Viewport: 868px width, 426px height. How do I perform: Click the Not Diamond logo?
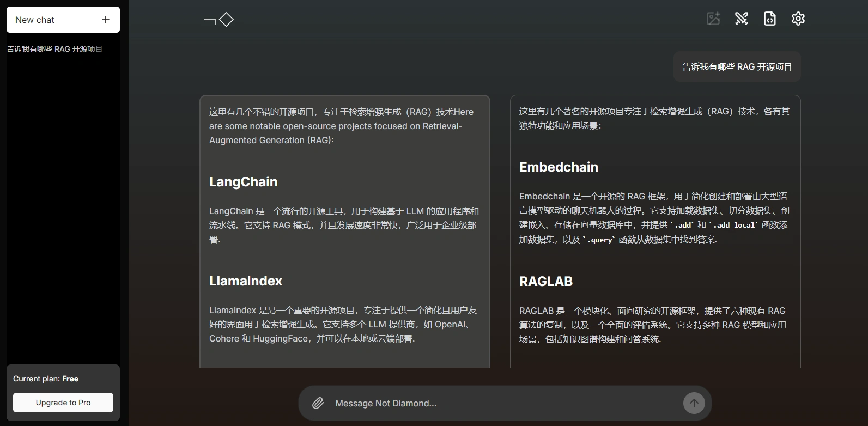pyautogui.click(x=218, y=20)
